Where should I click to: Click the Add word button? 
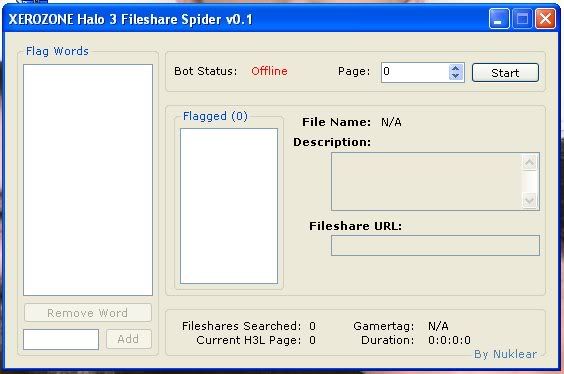pyautogui.click(x=128, y=339)
